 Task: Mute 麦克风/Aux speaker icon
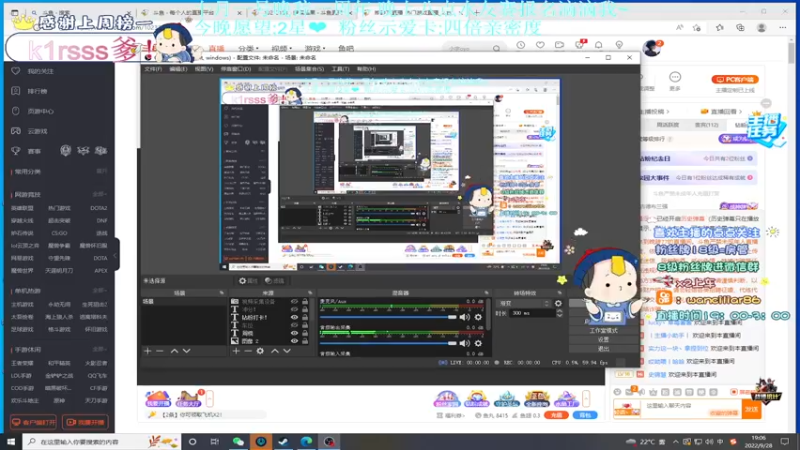click(464, 317)
